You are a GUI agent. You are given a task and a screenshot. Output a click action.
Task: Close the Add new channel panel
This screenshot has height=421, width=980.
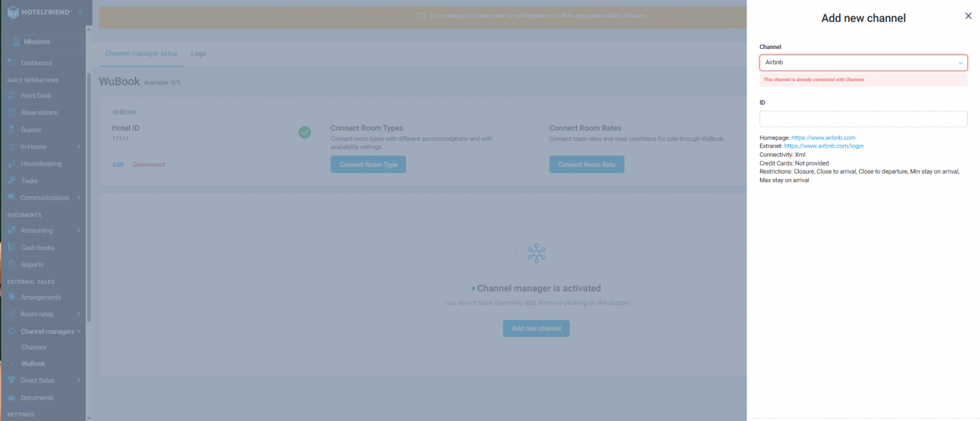click(968, 16)
